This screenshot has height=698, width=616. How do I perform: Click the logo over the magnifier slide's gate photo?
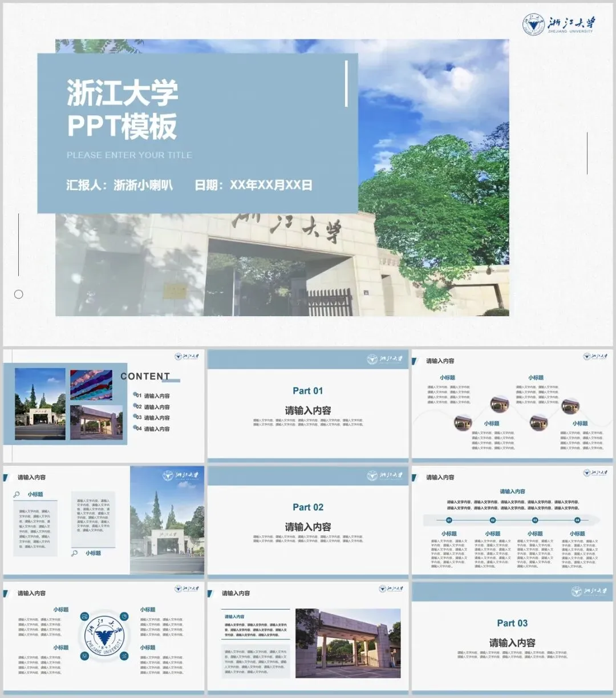tap(181, 475)
